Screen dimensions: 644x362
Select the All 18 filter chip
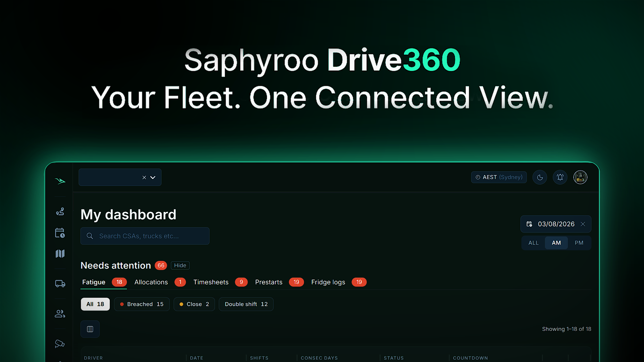95,304
